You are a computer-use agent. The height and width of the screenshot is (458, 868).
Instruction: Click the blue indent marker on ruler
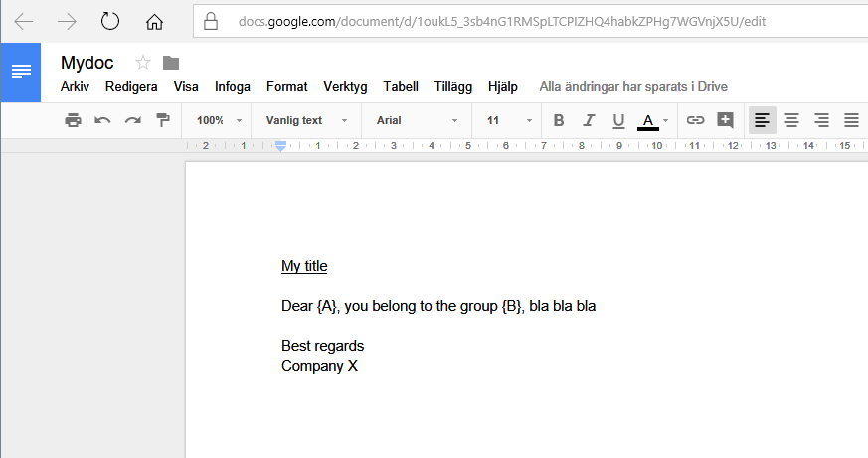coord(280,146)
